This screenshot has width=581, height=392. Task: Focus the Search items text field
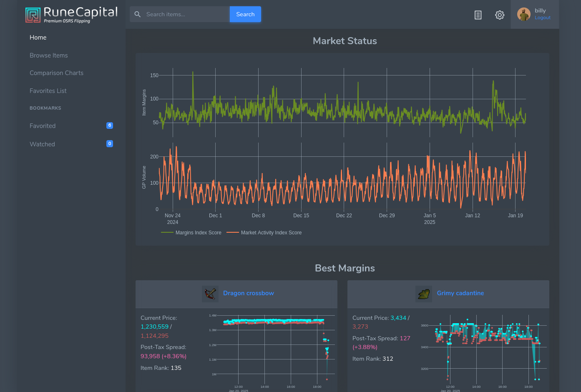tap(186, 14)
